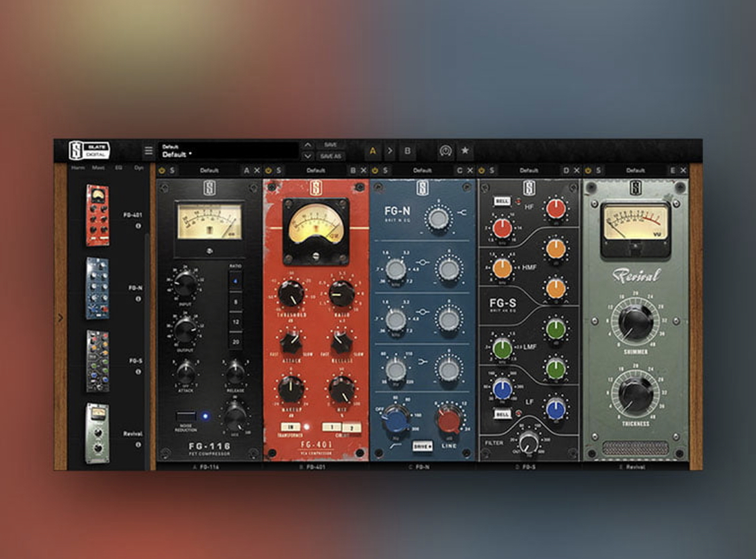The image size is (756, 559).
Task: Open main preset selector showing Default
Action: click(x=228, y=150)
